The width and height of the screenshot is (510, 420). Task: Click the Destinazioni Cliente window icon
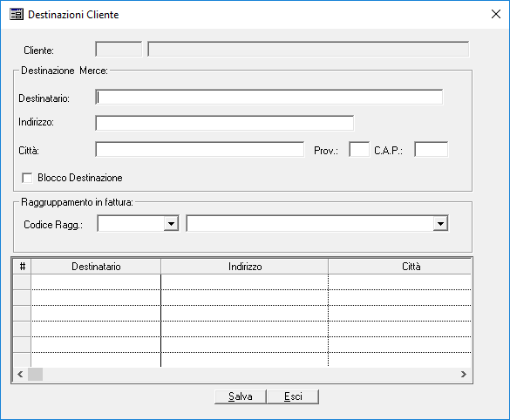(x=17, y=14)
